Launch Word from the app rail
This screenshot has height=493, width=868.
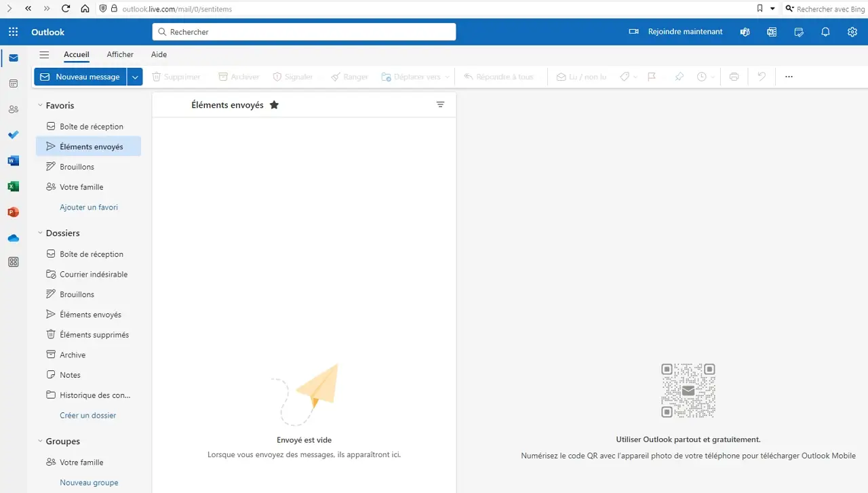pyautogui.click(x=14, y=161)
